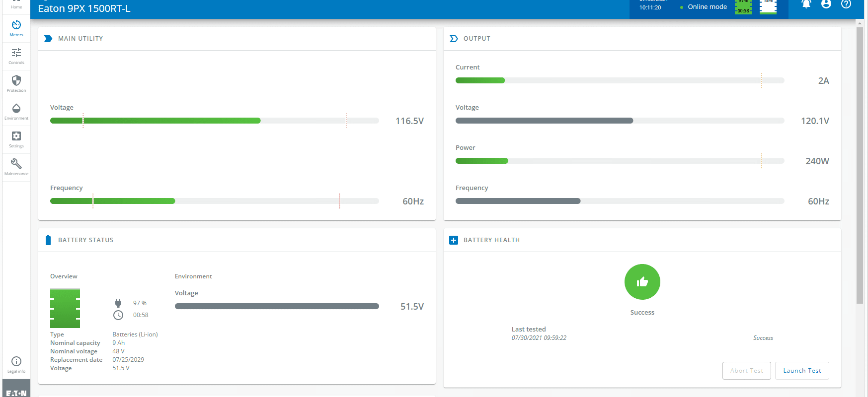This screenshot has width=868, height=397.
Task: Click the 240W output power value
Action: click(817, 161)
